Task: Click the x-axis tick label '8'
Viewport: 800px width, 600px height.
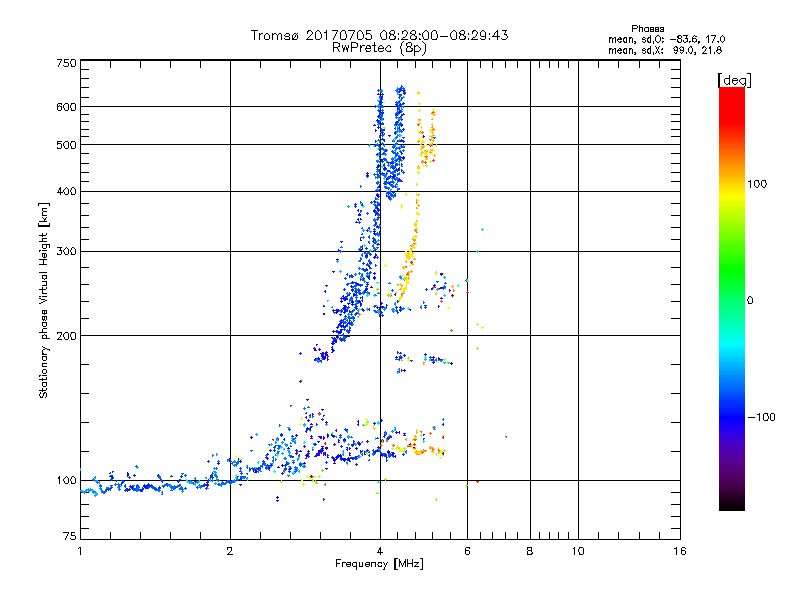Action: 530,551
